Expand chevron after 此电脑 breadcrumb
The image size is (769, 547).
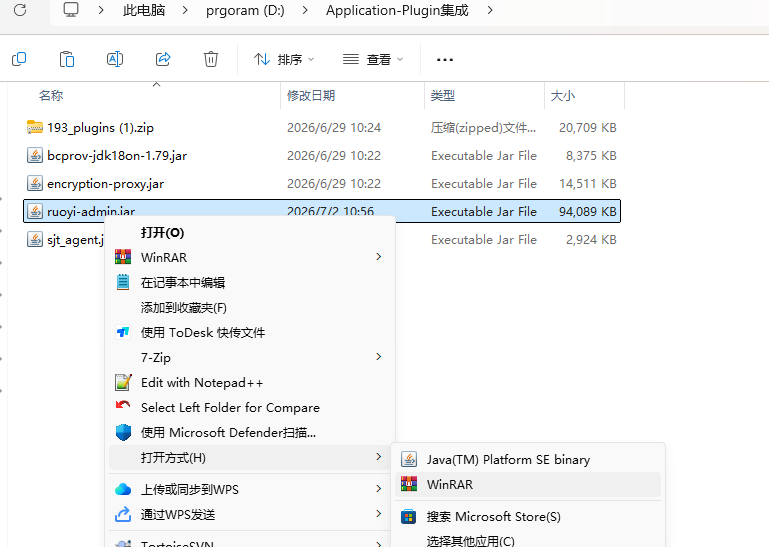(x=185, y=10)
